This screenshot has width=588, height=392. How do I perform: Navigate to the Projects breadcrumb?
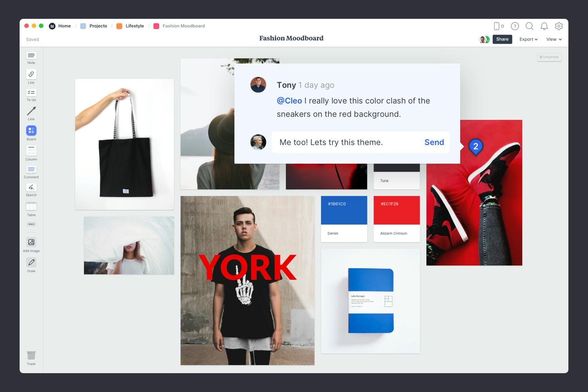click(x=98, y=26)
